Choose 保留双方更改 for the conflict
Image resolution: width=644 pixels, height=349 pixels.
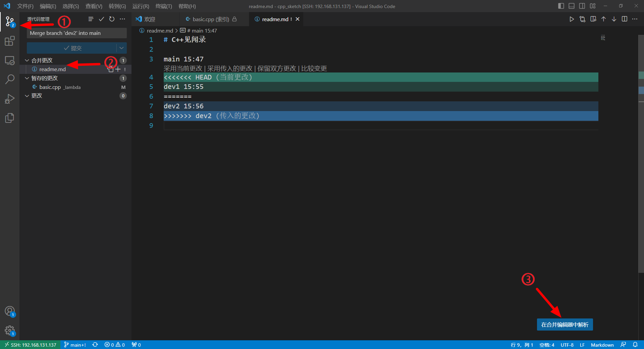point(277,68)
